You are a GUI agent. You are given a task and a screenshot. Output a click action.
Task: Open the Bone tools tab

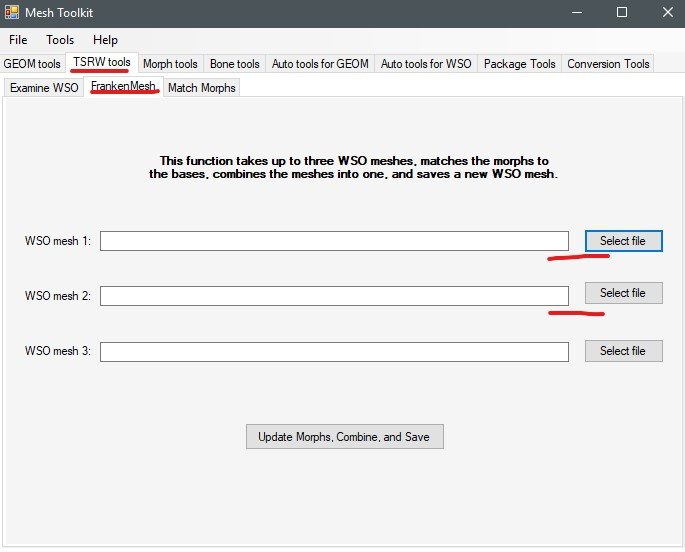click(235, 64)
